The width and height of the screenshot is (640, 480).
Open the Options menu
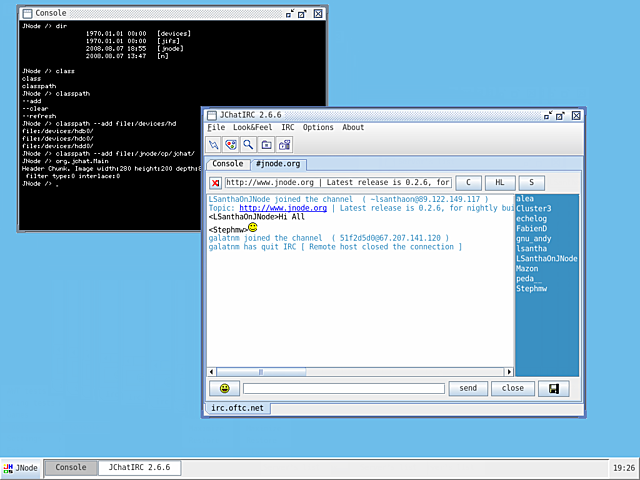(x=318, y=127)
